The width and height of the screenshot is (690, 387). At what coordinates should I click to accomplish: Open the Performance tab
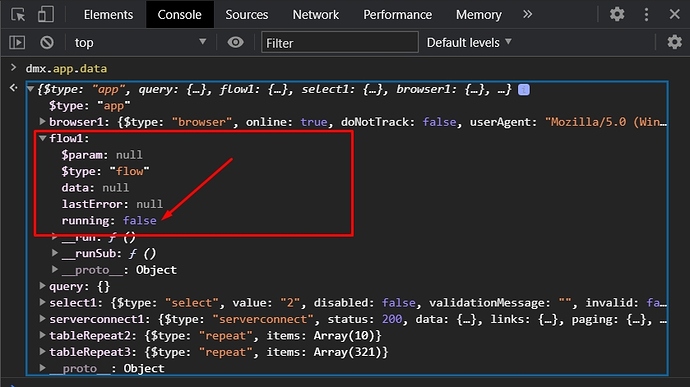[397, 15]
